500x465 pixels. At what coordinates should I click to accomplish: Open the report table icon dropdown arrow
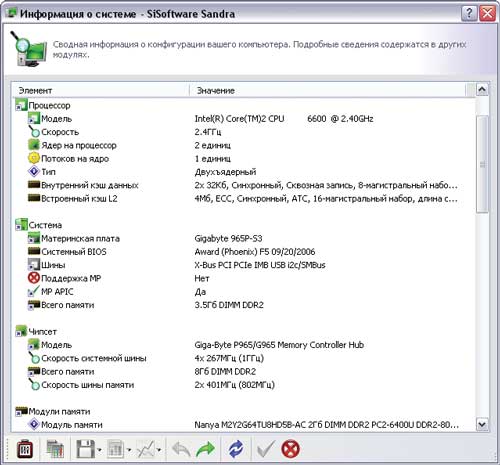[x=129, y=450]
